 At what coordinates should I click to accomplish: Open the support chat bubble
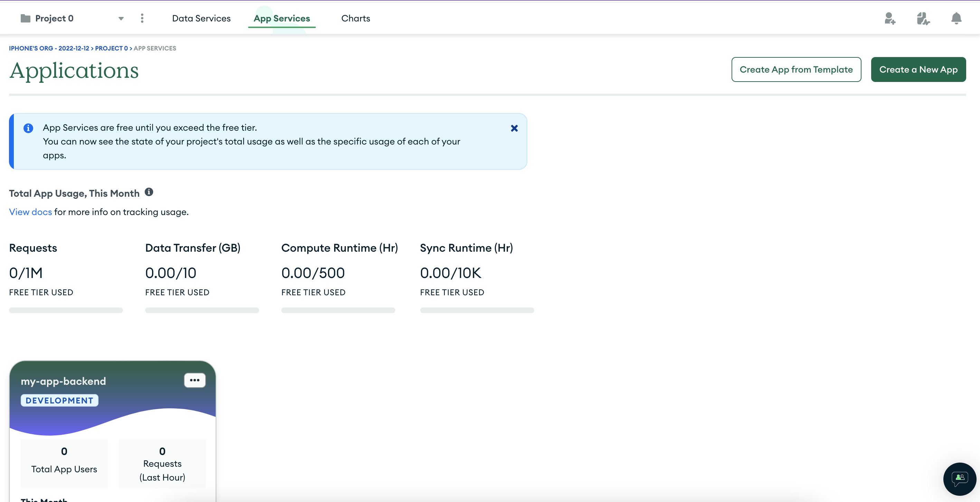[960, 479]
